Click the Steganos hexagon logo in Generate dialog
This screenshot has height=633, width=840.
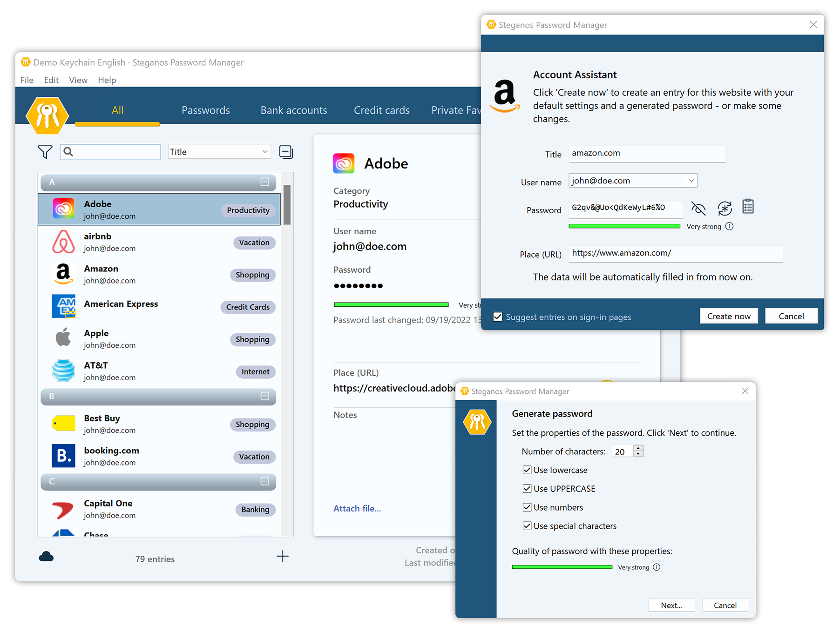point(477,422)
